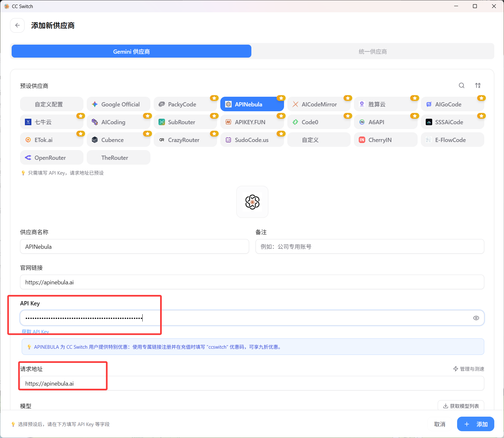Image resolution: width=504 pixels, height=438 pixels.
Task: Switch to Gemini 供应商 tab
Action: pyautogui.click(x=131, y=51)
